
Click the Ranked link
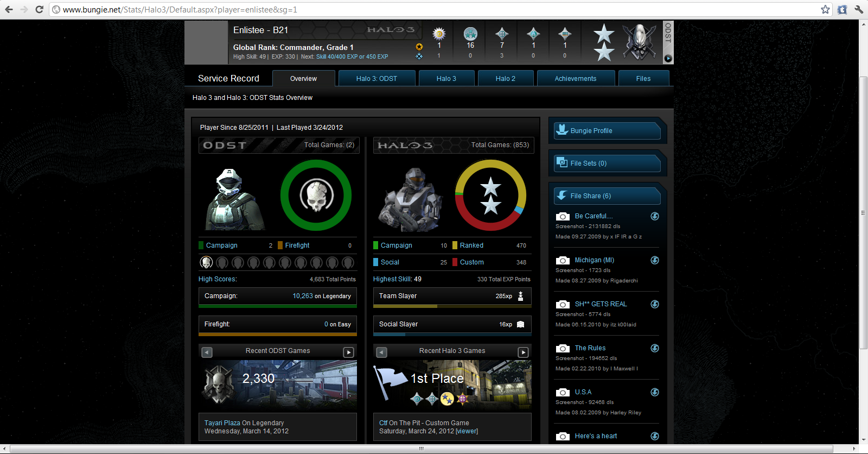pyautogui.click(x=471, y=245)
